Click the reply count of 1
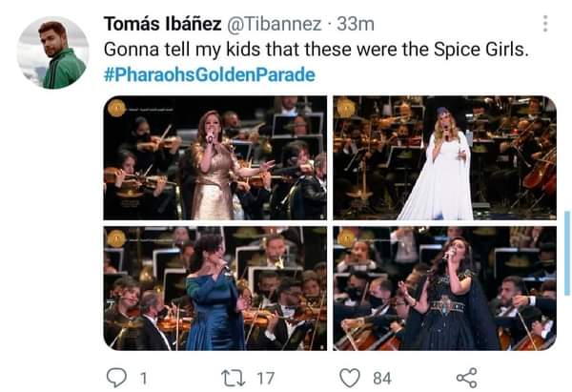The image size is (572, 392). (144, 378)
